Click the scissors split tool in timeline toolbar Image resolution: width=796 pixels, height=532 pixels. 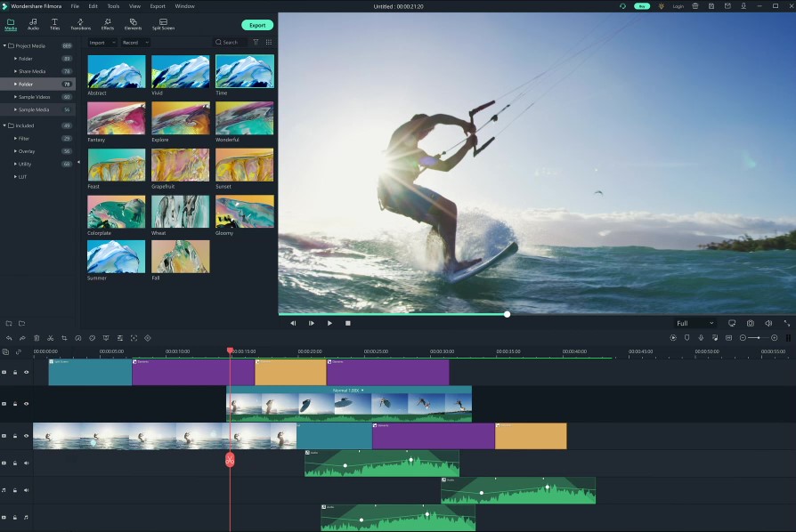point(50,338)
